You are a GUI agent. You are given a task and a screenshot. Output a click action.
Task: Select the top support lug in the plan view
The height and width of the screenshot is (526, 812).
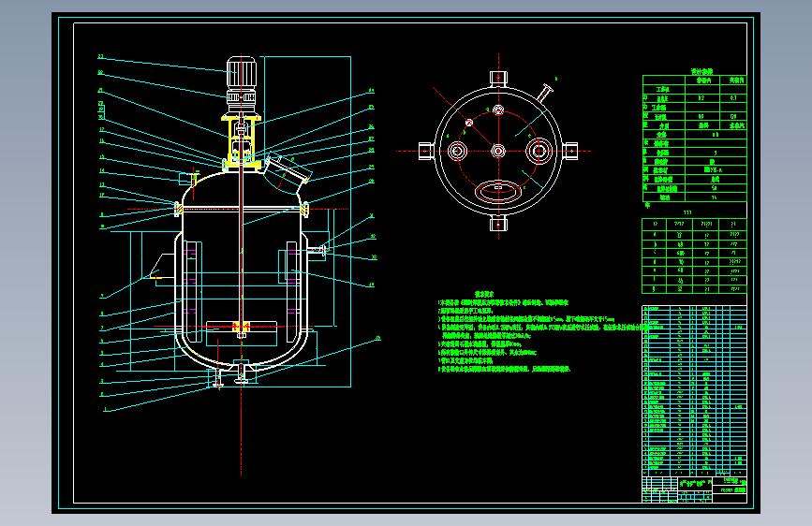498,79
